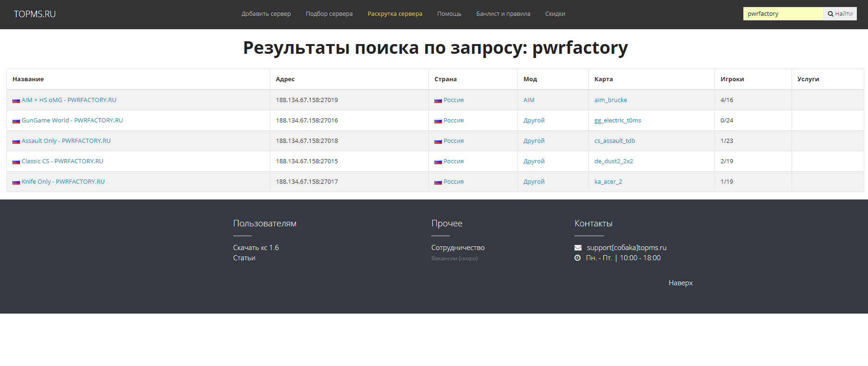The width and height of the screenshot is (868, 366).
Task: Click the clock icon near working hours
Action: tap(577, 258)
